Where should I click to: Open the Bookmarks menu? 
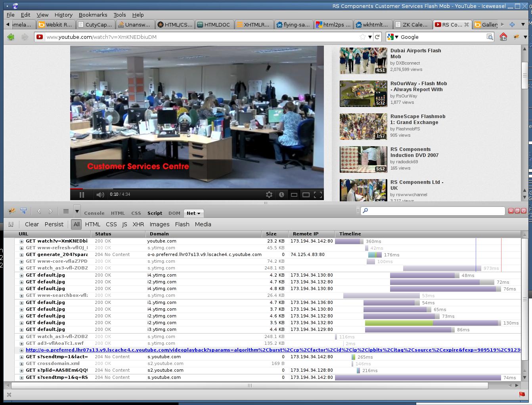(x=93, y=15)
